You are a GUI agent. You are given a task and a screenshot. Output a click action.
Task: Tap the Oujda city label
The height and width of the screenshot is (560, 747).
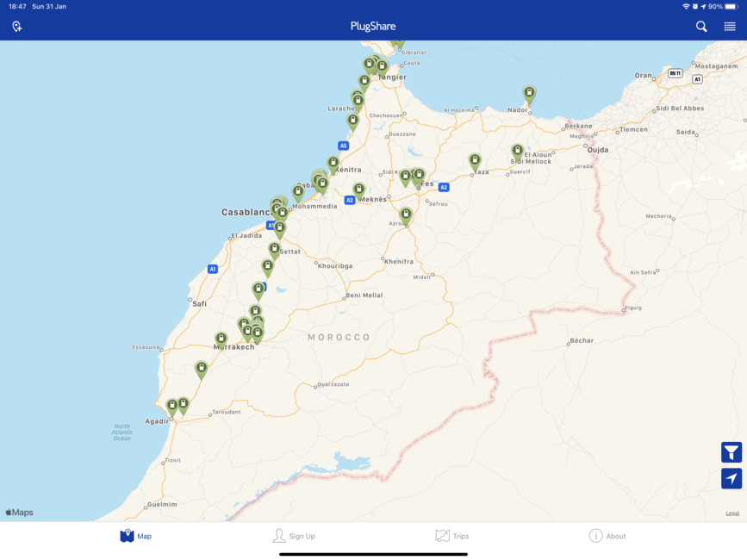[597, 150]
